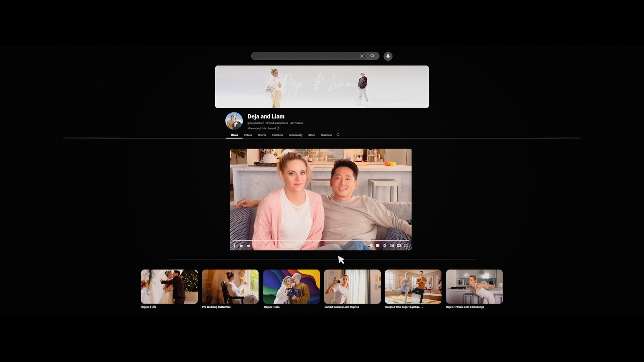The image size is (644, 362).
Task: Toggle closed captions in video player
Action: (x=378, y=245)
